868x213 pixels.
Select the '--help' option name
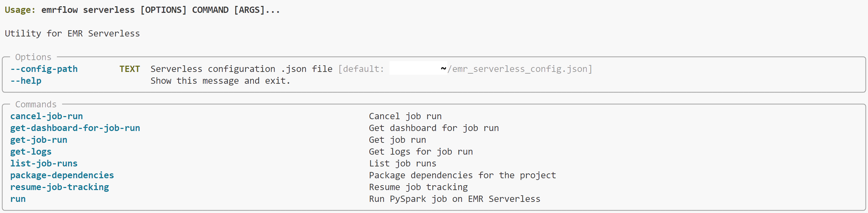pyautogui.click(x=26, y=81)
